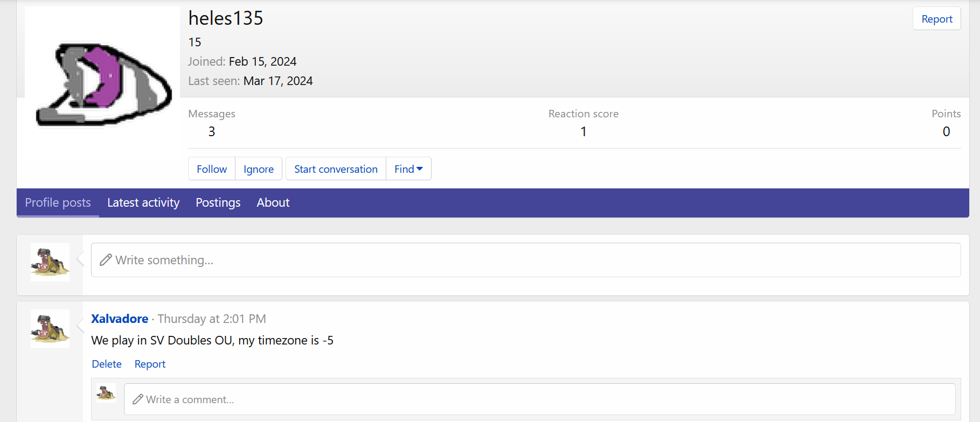Open the Xalvadore username link

tap(120, 319)
